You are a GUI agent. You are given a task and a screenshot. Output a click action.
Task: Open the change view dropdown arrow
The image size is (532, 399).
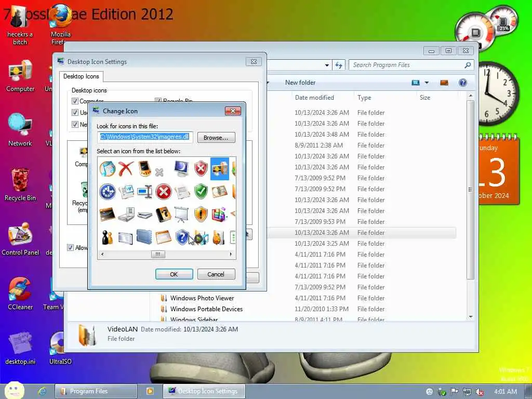[427, 83]
